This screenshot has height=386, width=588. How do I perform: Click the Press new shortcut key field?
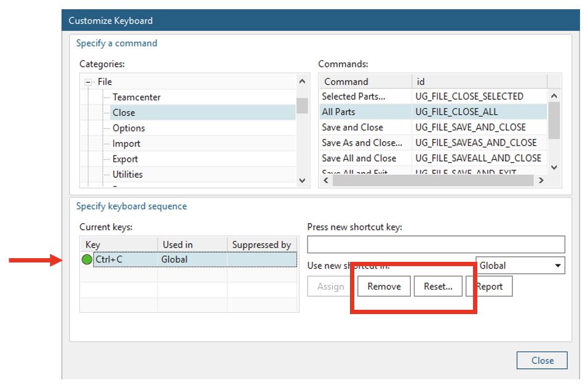[x=435, y=245]
